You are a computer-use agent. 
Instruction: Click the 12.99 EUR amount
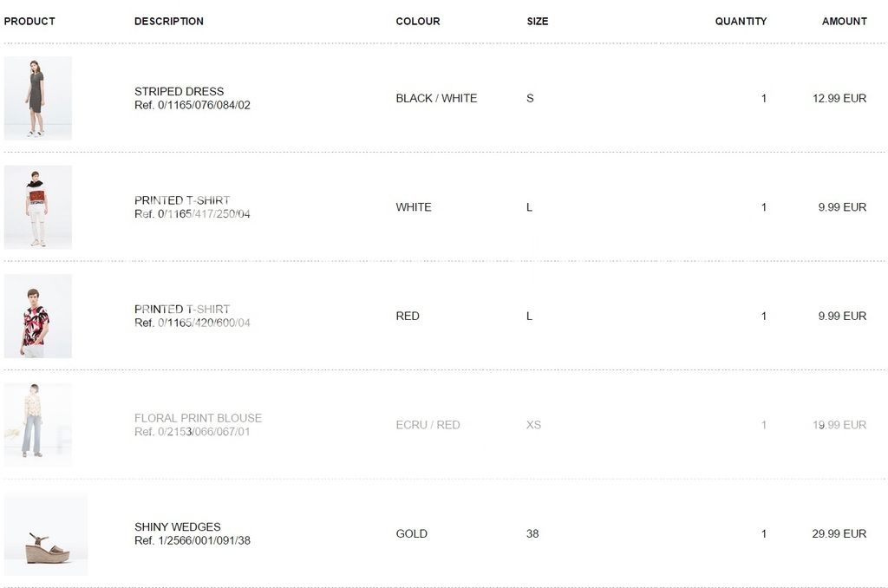(839, 98)
